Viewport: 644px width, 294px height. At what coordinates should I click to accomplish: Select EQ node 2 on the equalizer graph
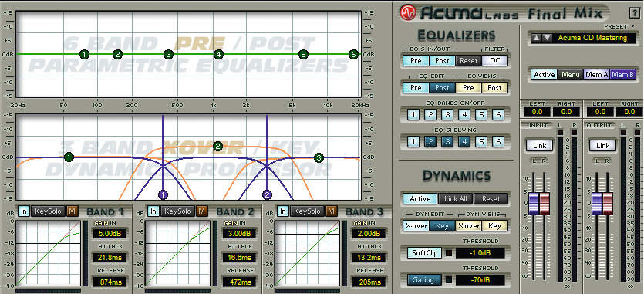click(117, 54)
